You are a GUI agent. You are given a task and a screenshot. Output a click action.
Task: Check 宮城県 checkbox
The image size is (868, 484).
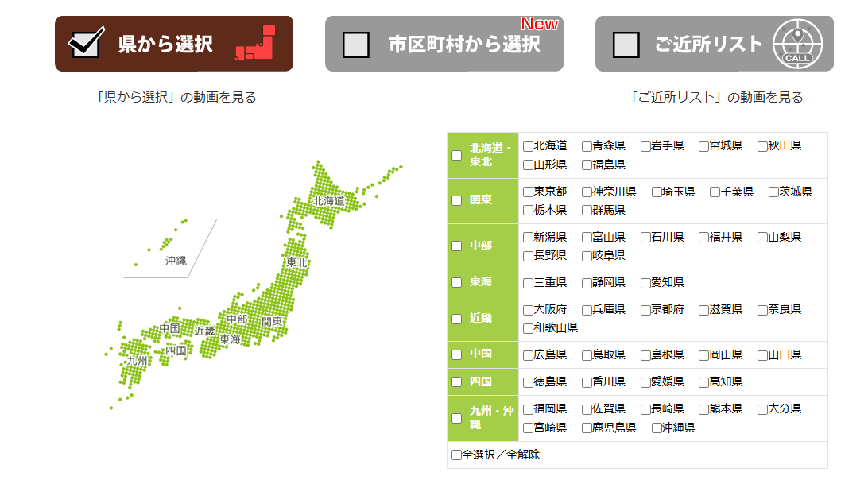(x=703, y=146)
